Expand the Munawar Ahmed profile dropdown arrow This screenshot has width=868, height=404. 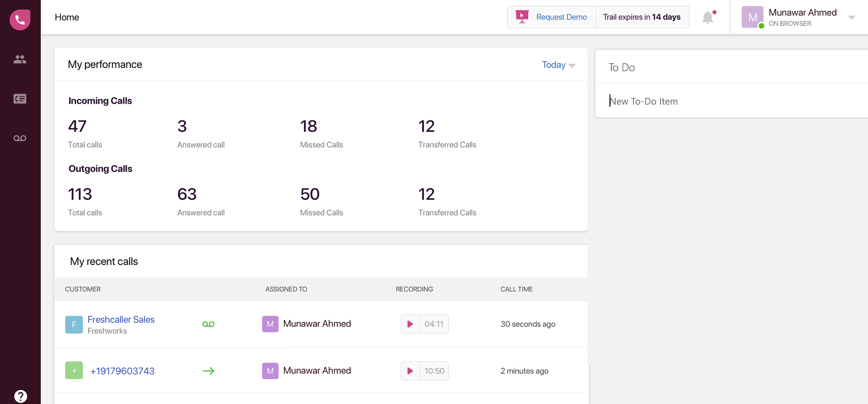tap(851, 18)
